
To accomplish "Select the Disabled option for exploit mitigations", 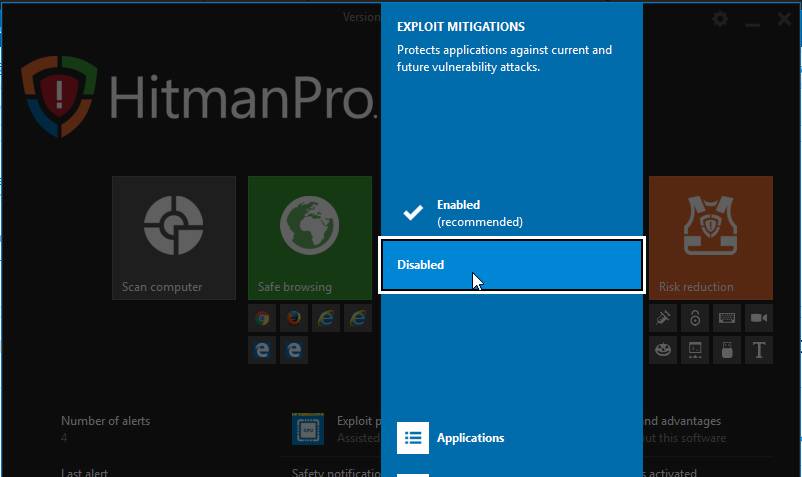I will pos(511,265).
